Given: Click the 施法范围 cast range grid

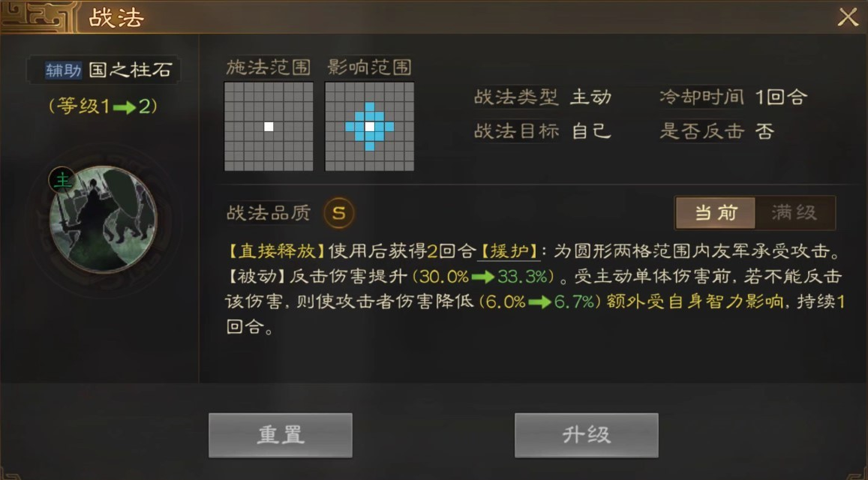Looking at the screenshot, I should pyautogui.click(x=269, y=126).
